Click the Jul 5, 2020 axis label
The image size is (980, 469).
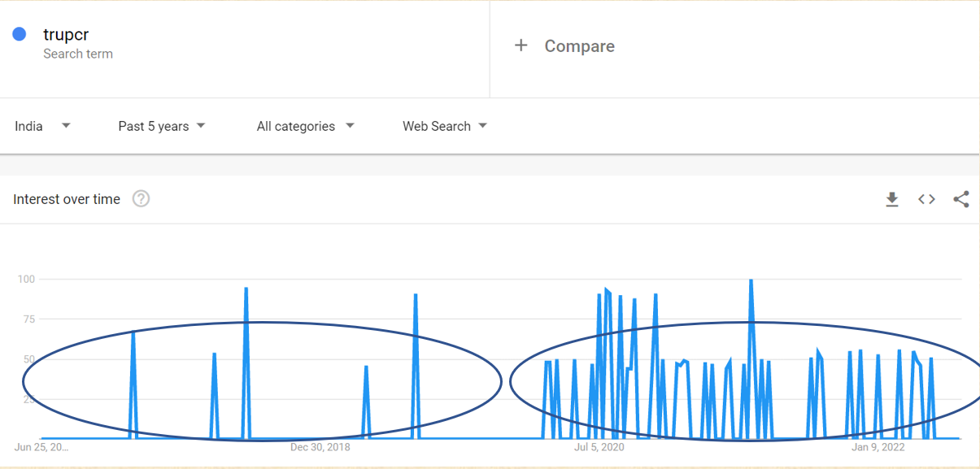tap(599, 447)
